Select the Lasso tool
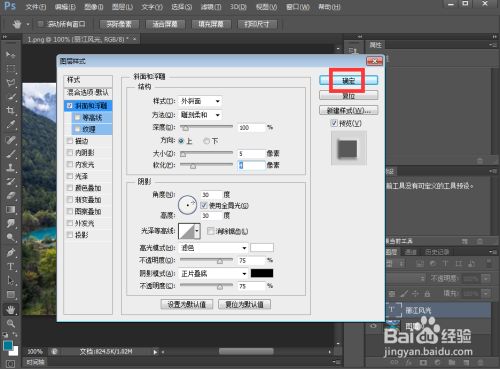The width and height of the screenshot is (500, 369). click(10, 83)
